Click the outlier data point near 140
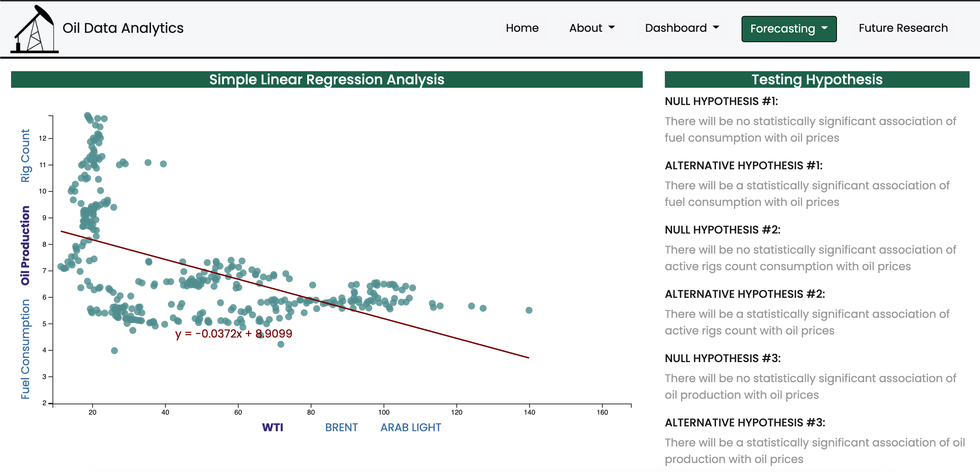The height and width of the screenshot is (472, 980). click(528, 310)
